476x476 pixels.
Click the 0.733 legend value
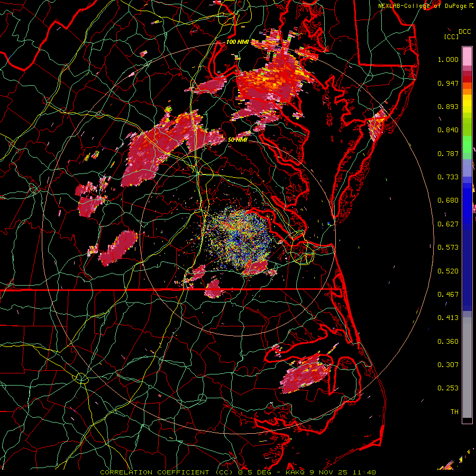(448, 177)
